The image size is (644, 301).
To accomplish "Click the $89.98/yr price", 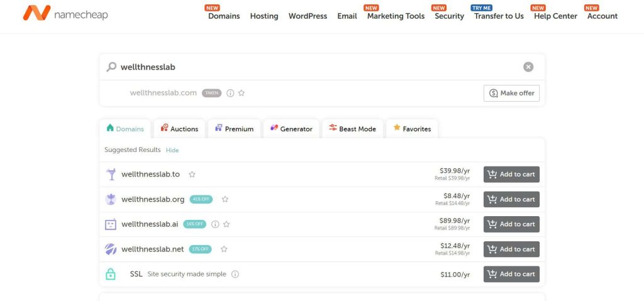I will [455, 221].
